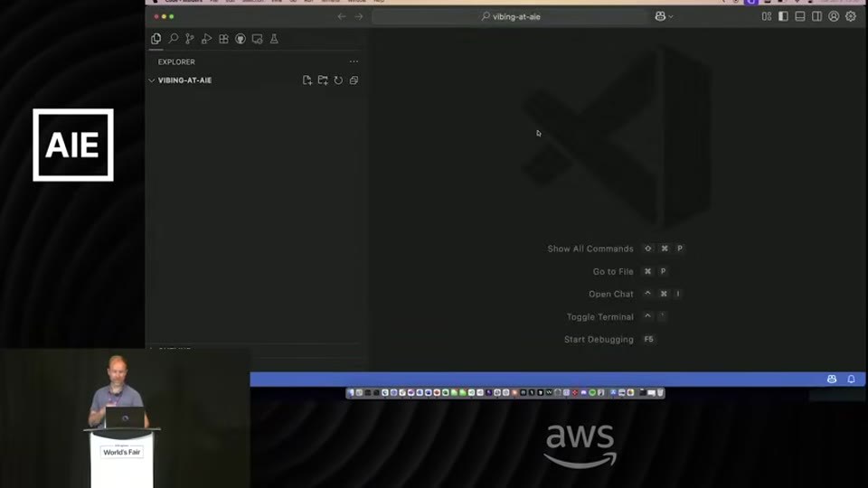868x488 pixels.
Task: Open the Search view in activity bar
Action: [174, 39]
